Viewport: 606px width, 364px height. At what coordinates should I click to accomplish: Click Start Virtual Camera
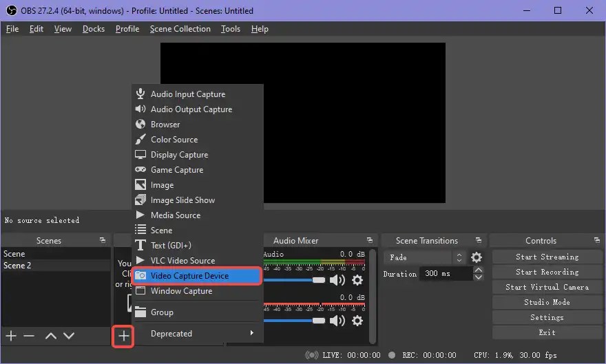547,287
